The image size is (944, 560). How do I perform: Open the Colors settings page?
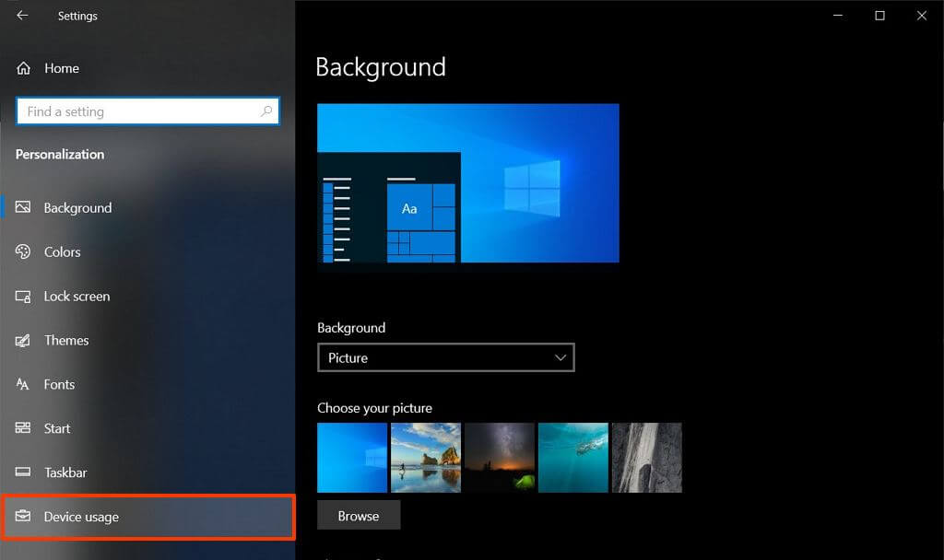[x=147, y=251]
